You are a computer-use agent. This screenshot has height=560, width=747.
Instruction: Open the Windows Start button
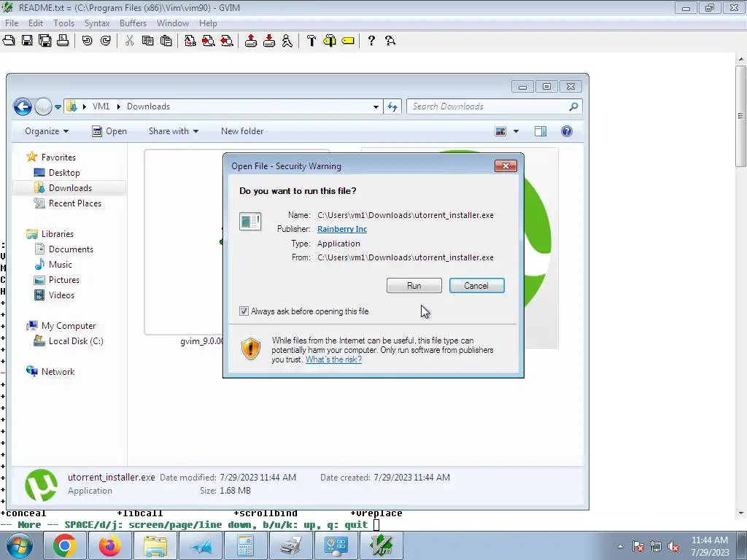point(19,545)
